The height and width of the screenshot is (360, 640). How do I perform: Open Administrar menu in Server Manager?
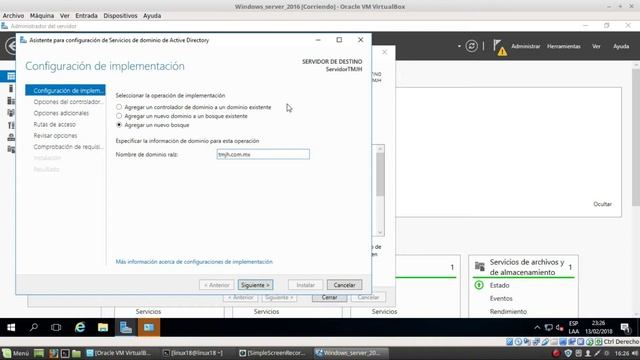tap(525, 46)
